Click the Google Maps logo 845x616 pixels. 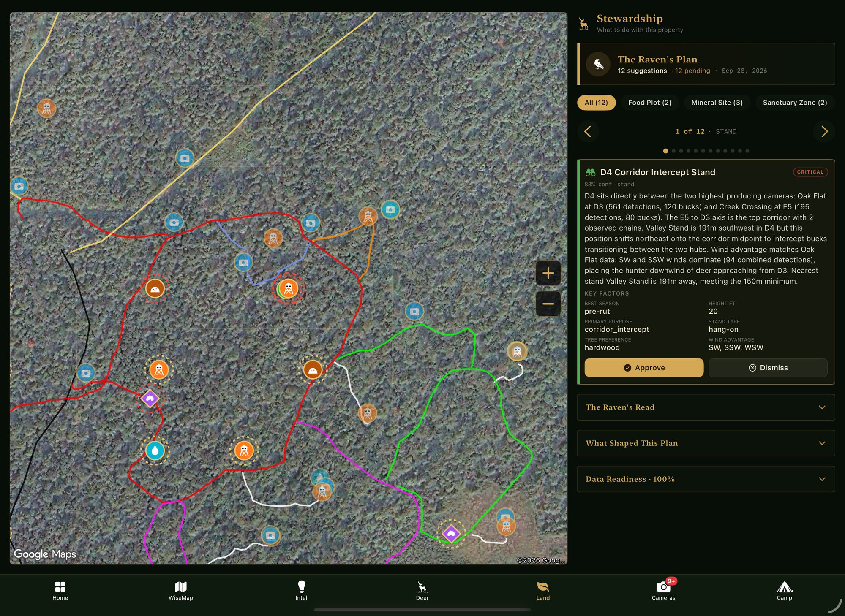pyautogui.click(x=45, y=554)
